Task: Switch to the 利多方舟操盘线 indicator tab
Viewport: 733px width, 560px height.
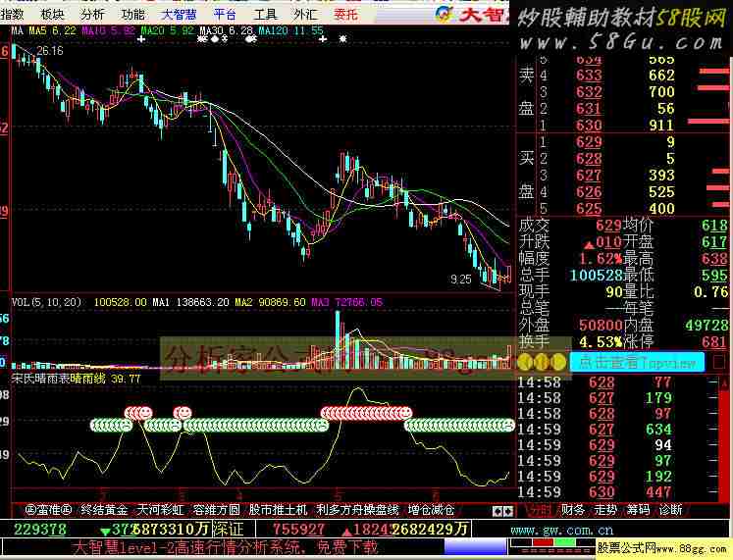Action: click(357, 510)
